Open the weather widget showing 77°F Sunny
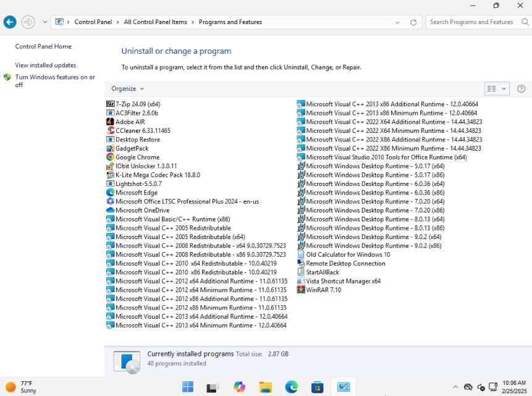 (20, 387)
